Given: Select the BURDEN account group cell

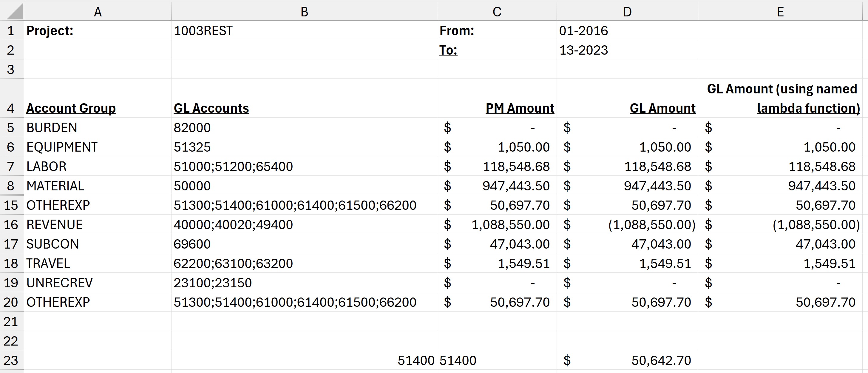Looking at the screenshot, I should point(98,127).
